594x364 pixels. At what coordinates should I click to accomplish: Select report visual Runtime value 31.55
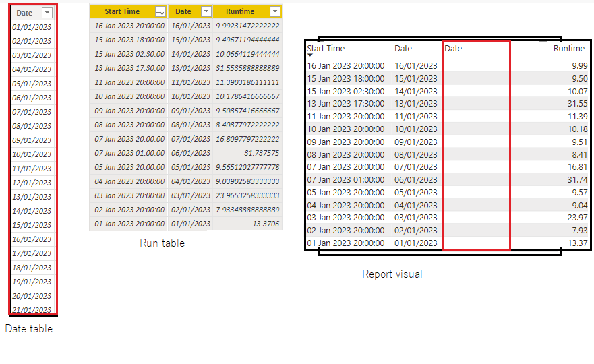(x=577, y=104)
